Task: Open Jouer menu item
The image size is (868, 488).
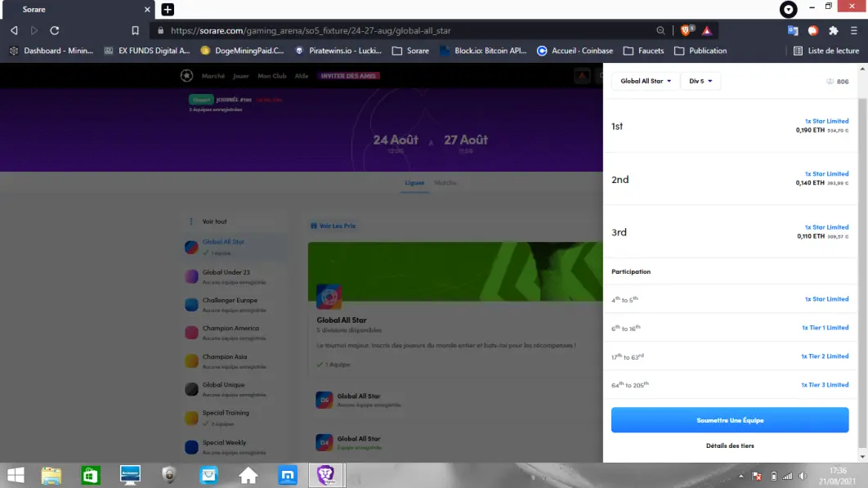Action: 241,76
